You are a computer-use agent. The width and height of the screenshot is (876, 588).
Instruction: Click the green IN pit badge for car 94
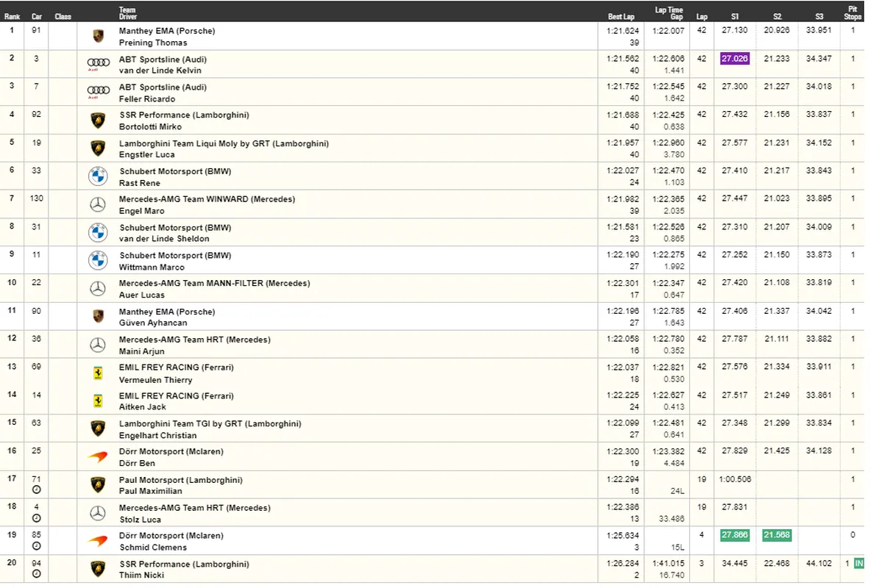[x=859, y=564]
